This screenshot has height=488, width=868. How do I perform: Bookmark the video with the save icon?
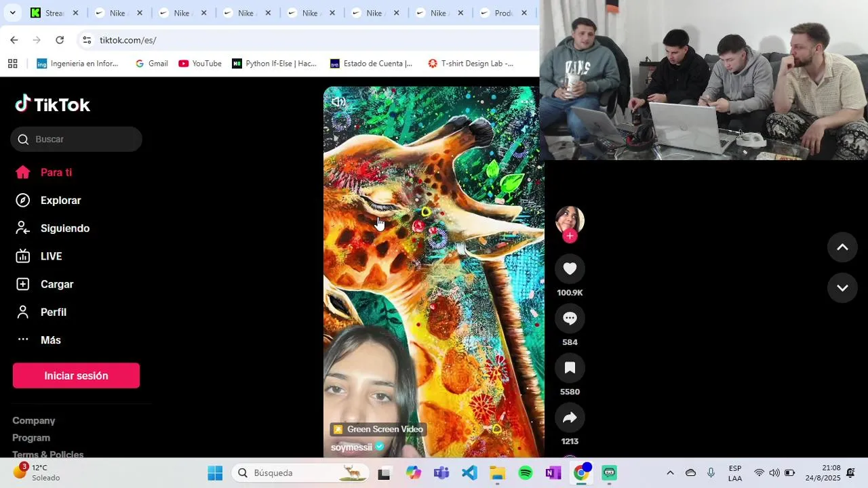coord(570,368)
